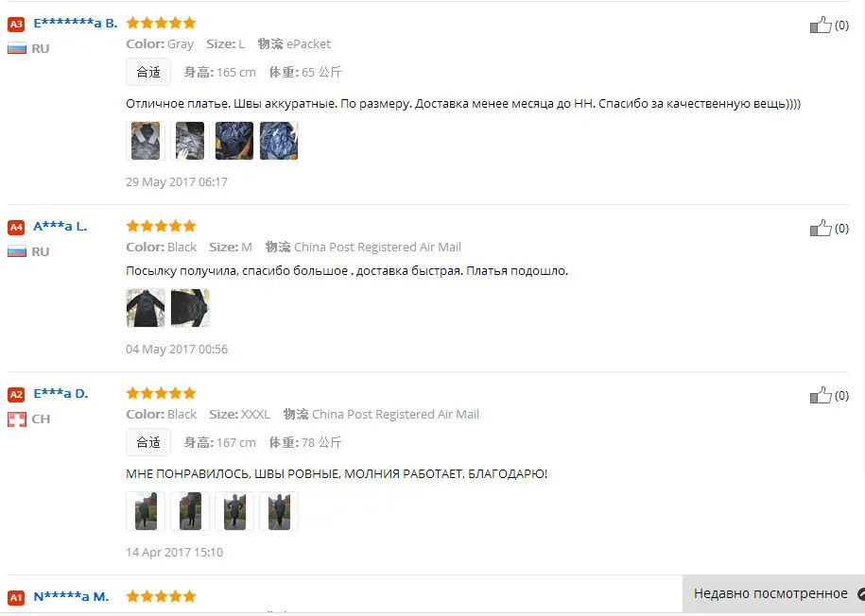Click the A1 badge beside N*****a M.

[x=16, y=597]
